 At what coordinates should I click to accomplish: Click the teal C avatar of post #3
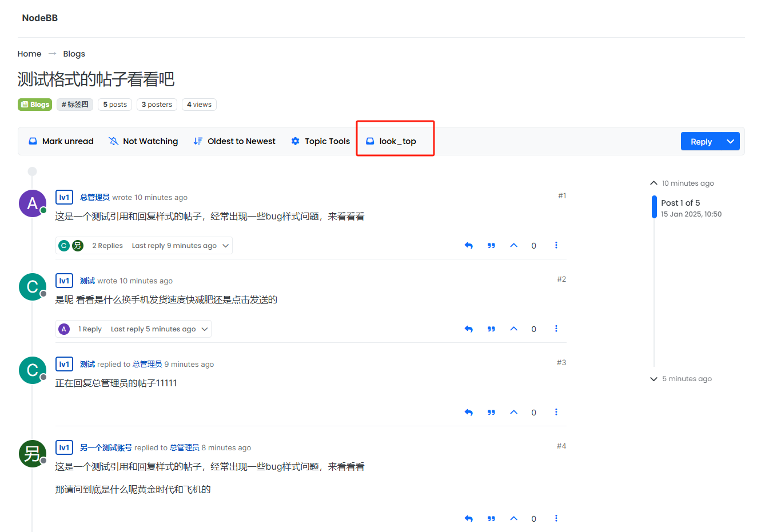pyautogui.click(x=33, y=370)
